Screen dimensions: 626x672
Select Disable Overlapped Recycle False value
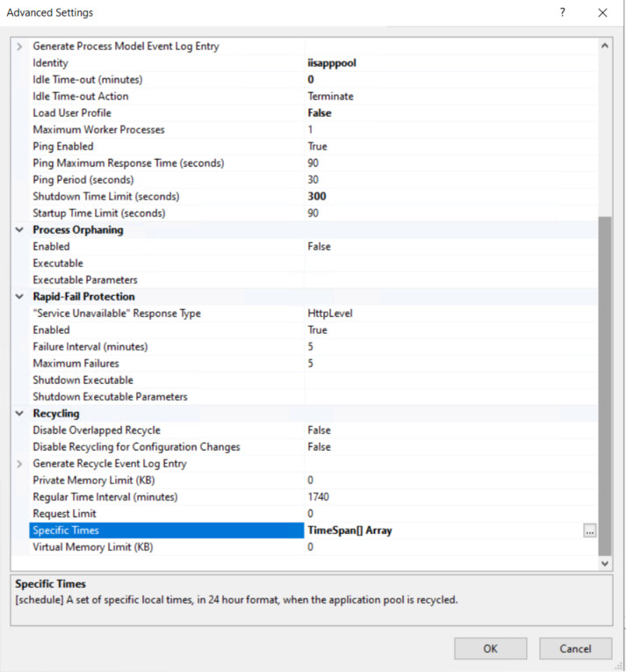pyautogui.click(x=319, y=430)
